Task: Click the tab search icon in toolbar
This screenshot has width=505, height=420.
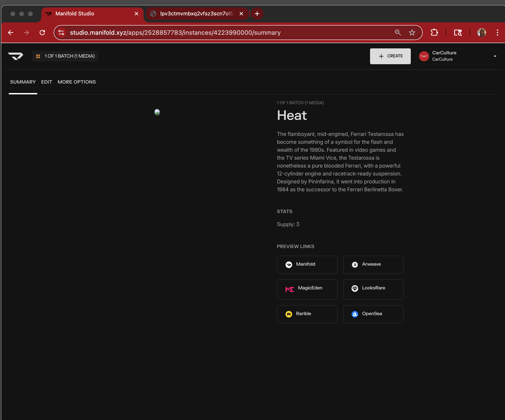Action: (458, 33)
